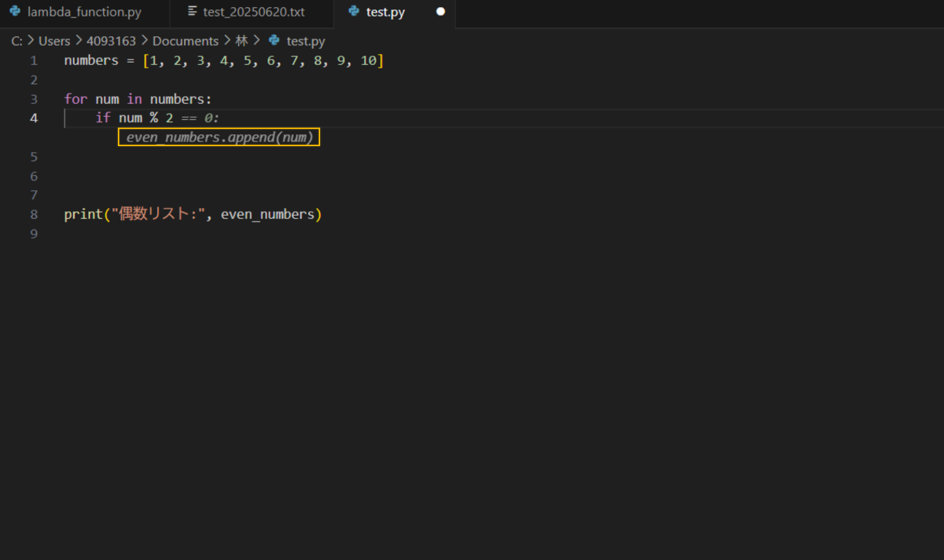Open the test_20250620.txt tab
The image size is (944, 560).
253,12
